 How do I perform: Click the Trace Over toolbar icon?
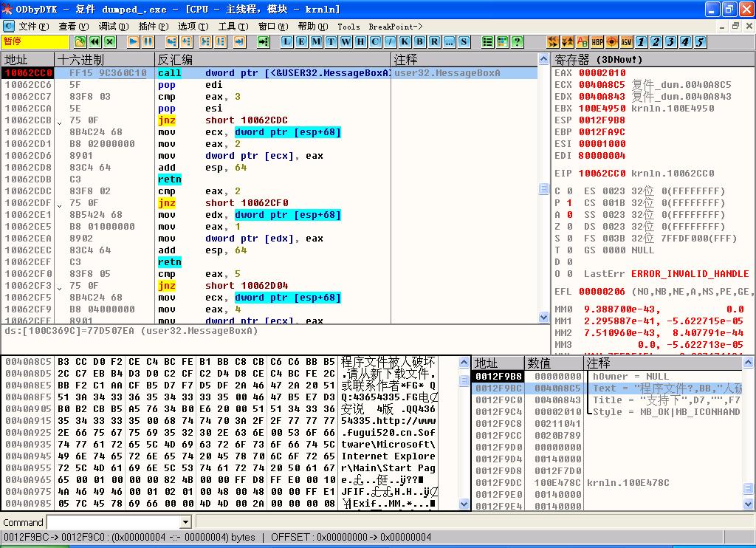pyautogui.click(x=221, y=42)
